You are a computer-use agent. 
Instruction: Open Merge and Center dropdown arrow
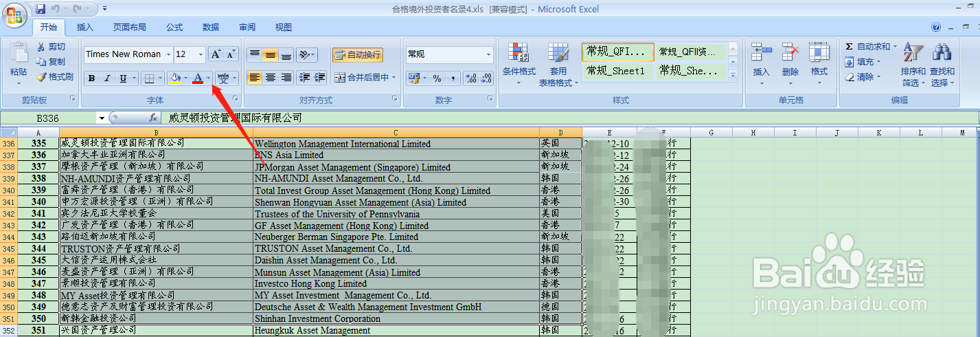[x=394, y=78]
